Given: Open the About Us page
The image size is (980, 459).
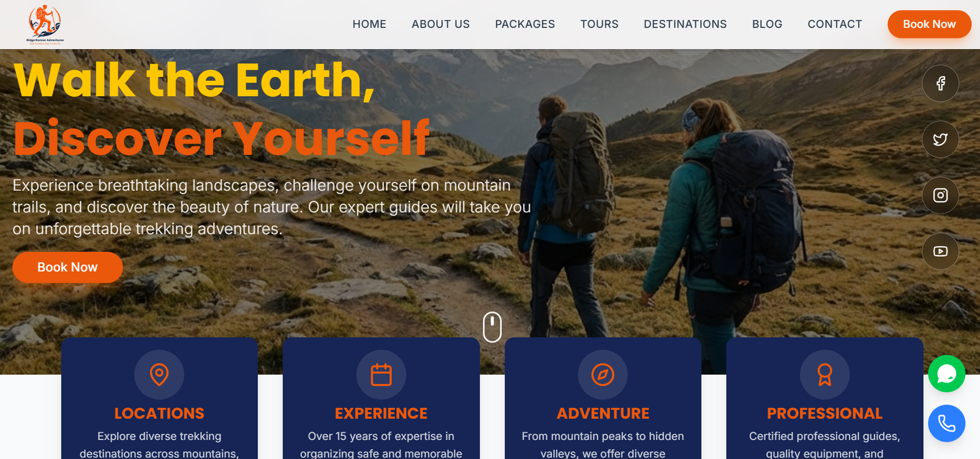Looking at the screenshot, I should [x=440, y=24].
